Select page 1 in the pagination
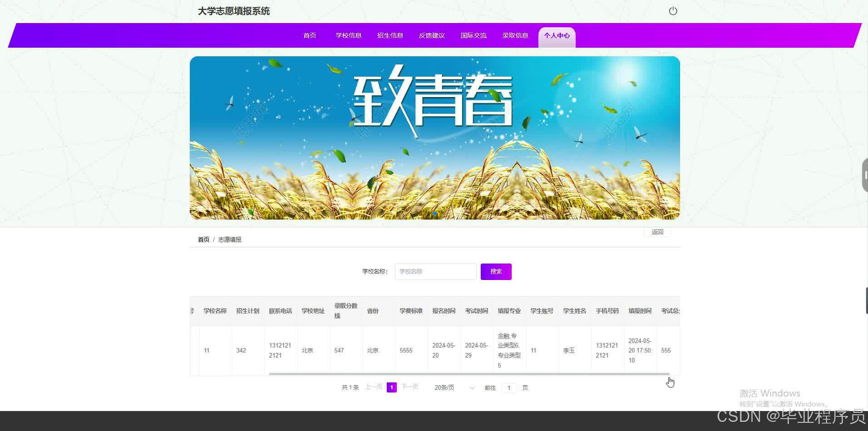This screenshot has width=868, height=431. [x=391, y=387]
